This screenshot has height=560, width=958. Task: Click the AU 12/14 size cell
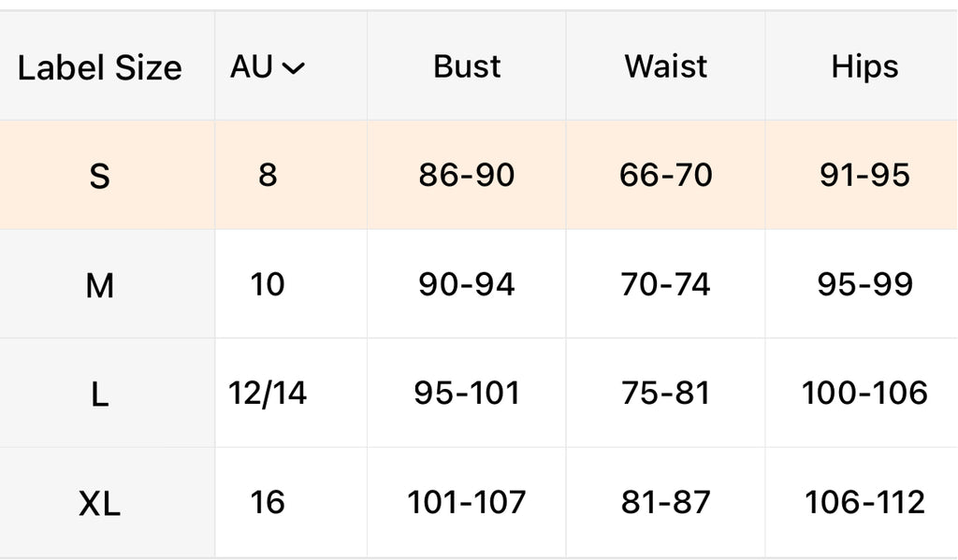click(268, 394)
